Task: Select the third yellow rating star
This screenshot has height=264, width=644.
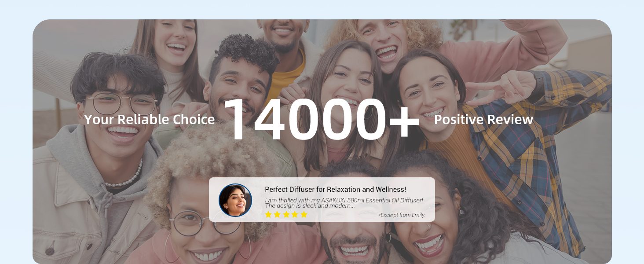Action: click(x=286, y=215)
